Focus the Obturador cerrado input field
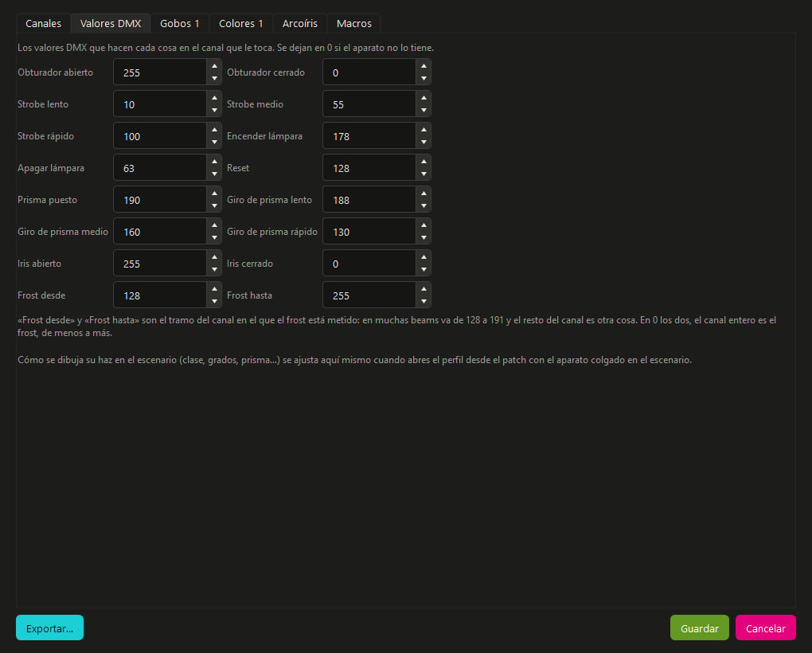The width and height of the screenshot is (812, 653). click(369, 72)
